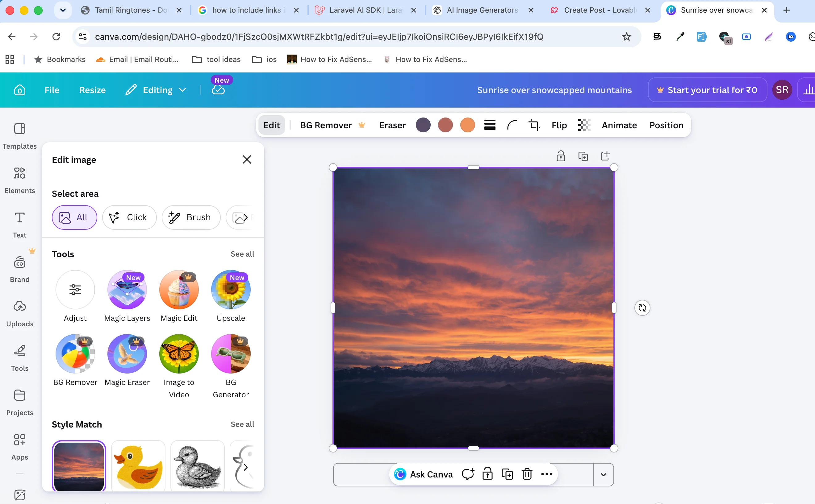Expand the Editing mode dropdown

(156, 90)
